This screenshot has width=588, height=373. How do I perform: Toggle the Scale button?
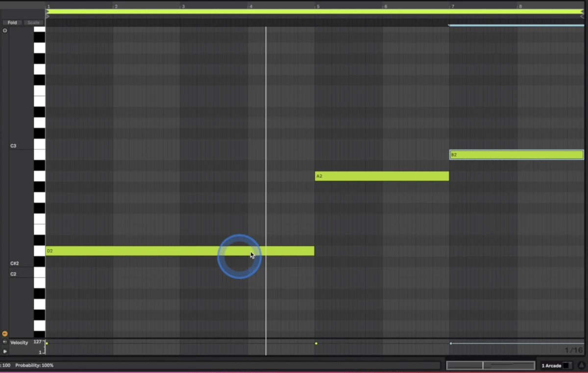33,23
